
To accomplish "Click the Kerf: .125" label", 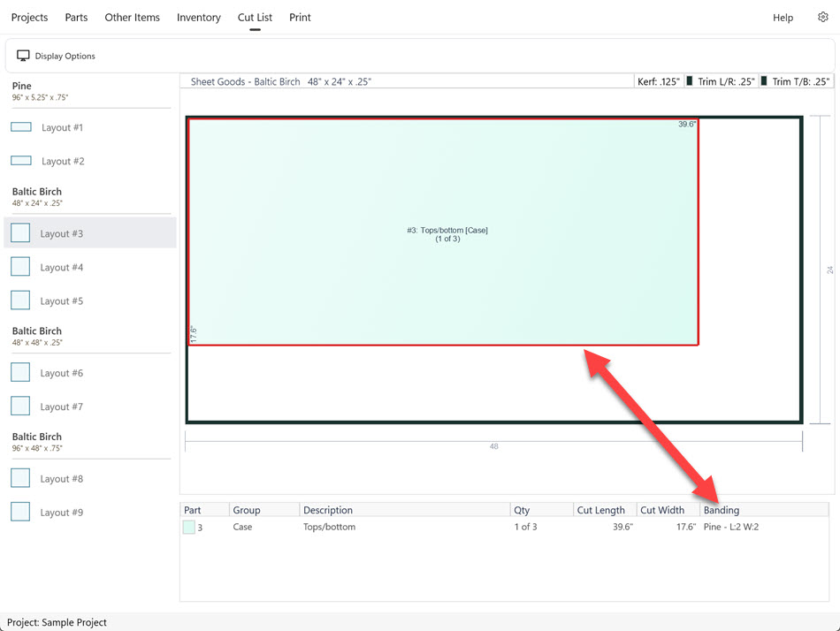I will tap(659, 81).
